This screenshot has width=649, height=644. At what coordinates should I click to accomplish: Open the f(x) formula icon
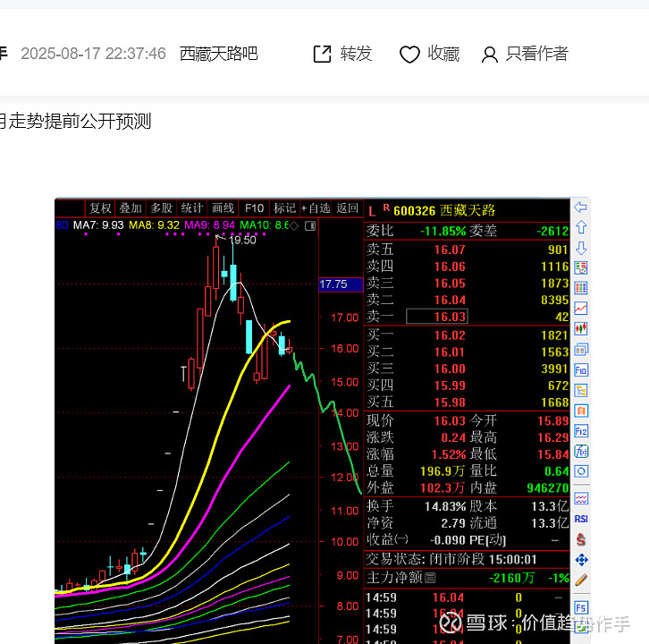(581, 452)
